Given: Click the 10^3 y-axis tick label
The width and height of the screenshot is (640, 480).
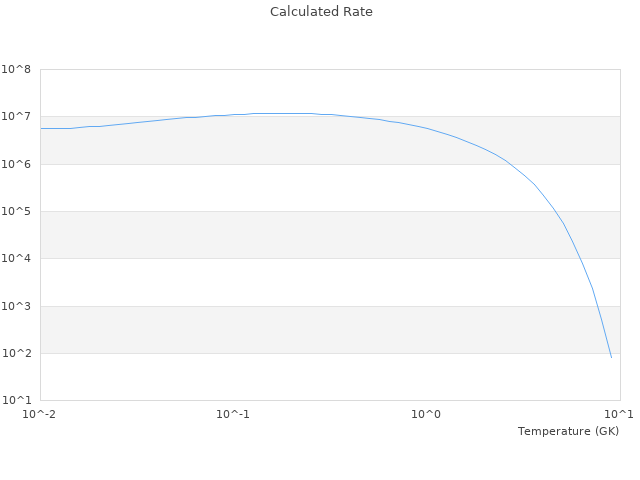Looking at the screenshot, I should (16, 306).
